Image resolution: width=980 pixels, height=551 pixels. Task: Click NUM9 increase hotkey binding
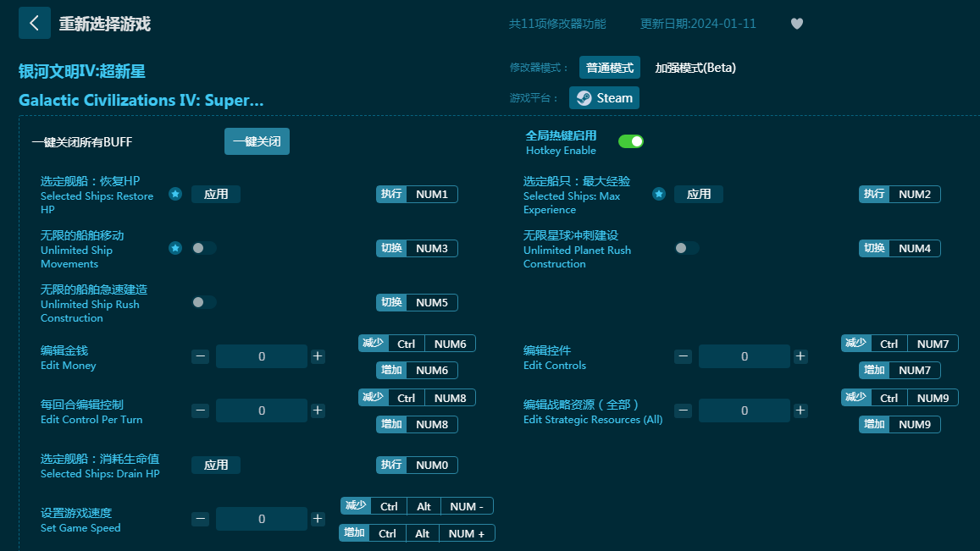[900, 425]
